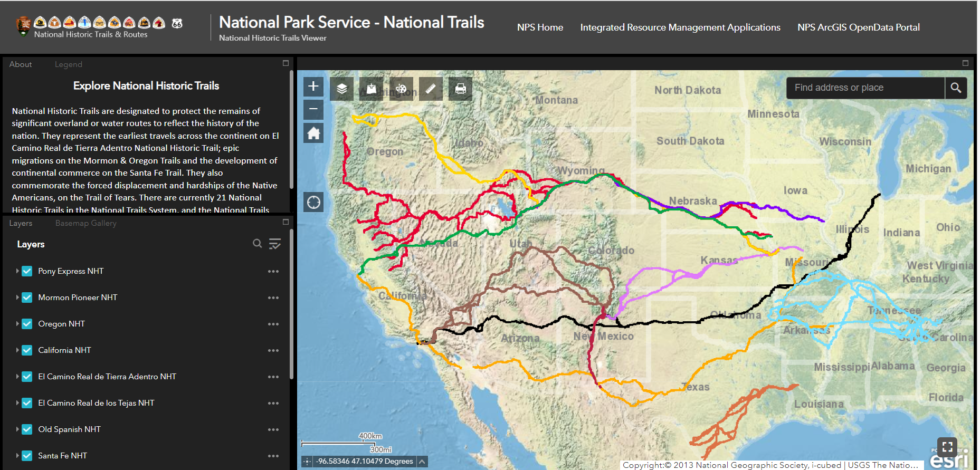The width and height of the screenshot is (980, 470).
Task: Open options menu for California NHT
Action: (x=273, y=350)
